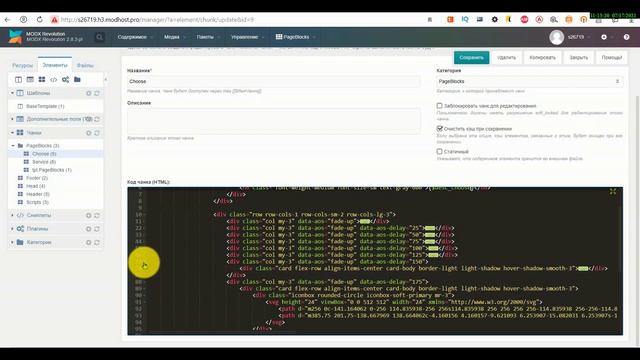Click the new snippet code icon in tree toolbar
640x360 pixels.
tap(53, 80)
